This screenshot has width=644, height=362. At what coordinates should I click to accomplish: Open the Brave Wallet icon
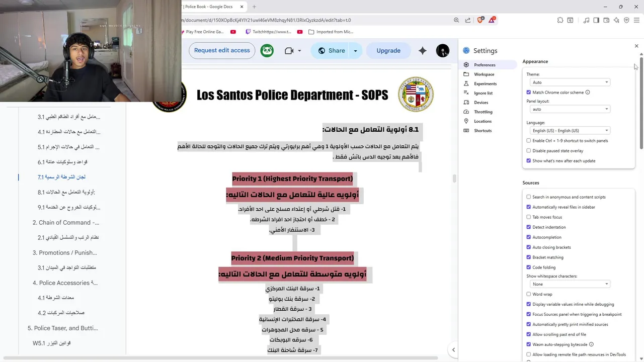coord(606,20)
